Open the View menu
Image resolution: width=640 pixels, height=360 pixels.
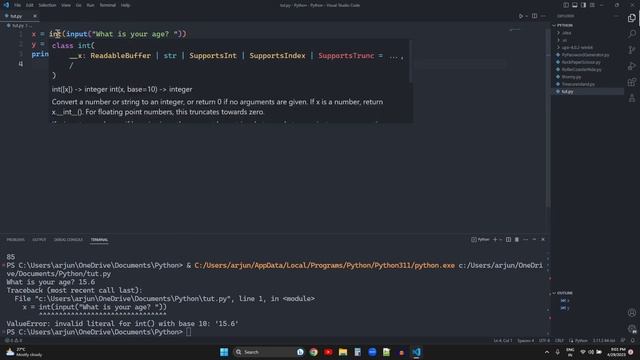pyautogui.click(x=66, y=5)
